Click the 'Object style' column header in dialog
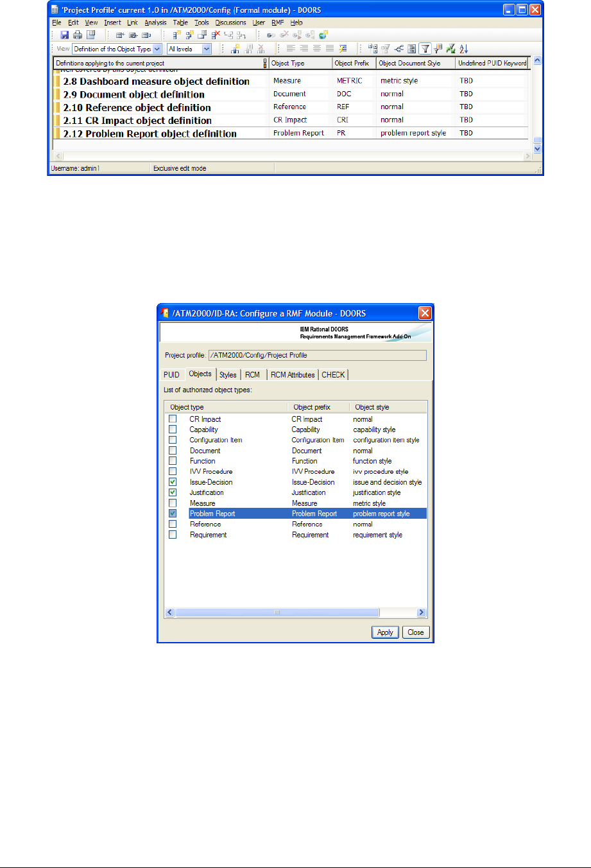The height and width of the screenshot is (868, 591). pos(388,407)
